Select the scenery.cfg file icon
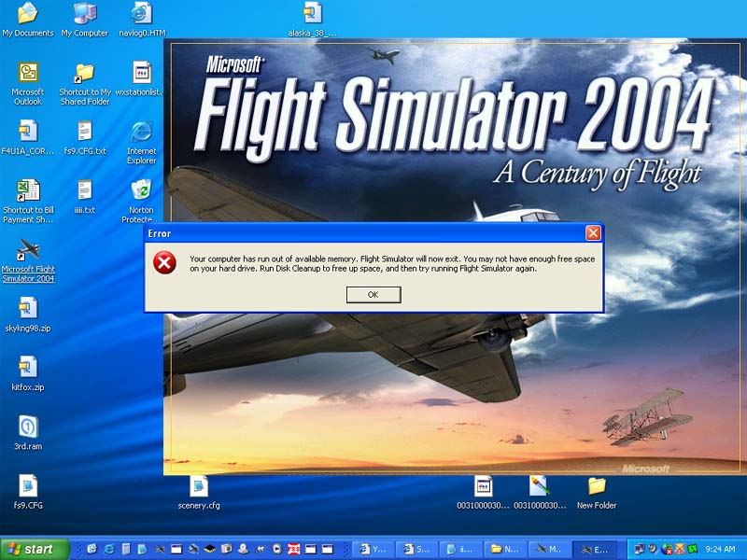The height and width of the screenshot is (560, 747). pos(199,486)
